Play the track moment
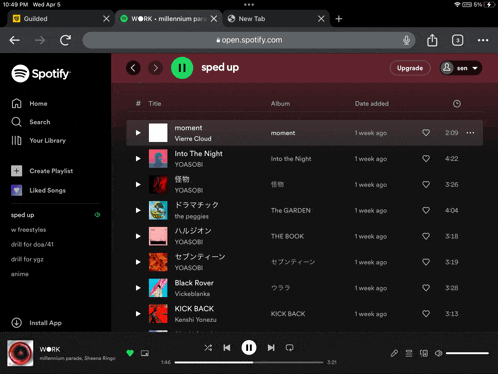Image resolution: width=498 pixels, height=374 pixels. click(x=138, y=133)
